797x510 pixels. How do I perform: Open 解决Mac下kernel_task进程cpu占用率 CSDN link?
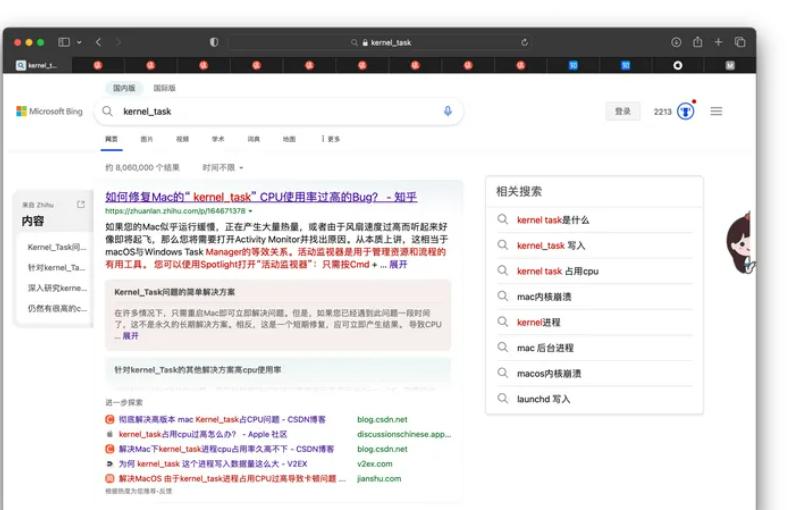click(226, 449)
